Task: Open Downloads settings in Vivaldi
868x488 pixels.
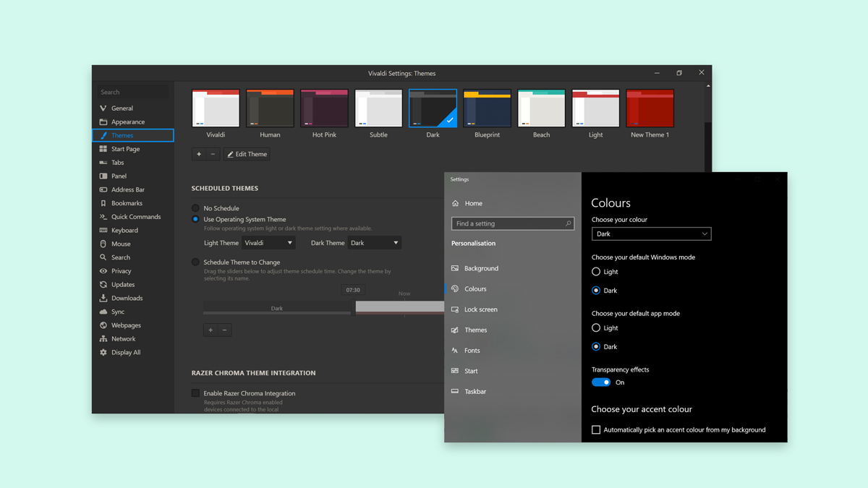Action: coord(133,298)
